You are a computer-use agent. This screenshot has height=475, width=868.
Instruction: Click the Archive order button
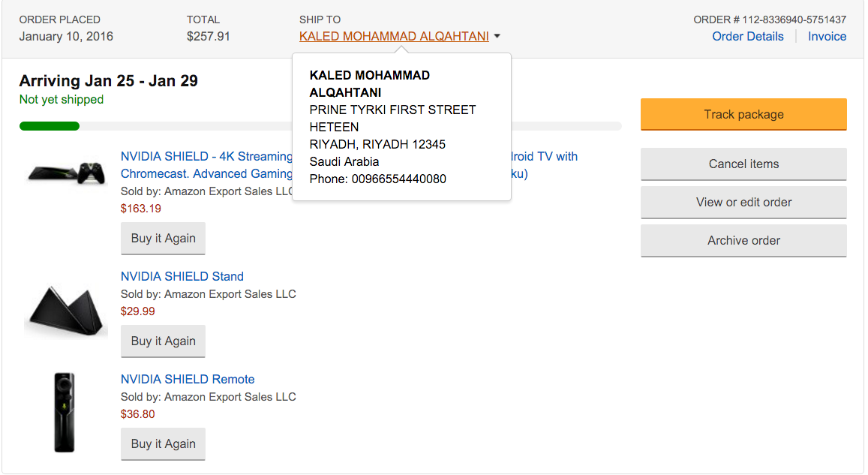click(743, 240)
